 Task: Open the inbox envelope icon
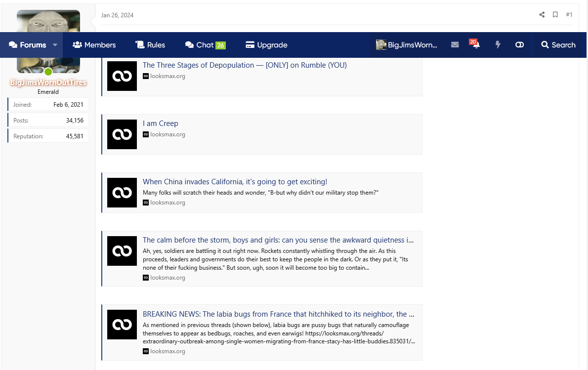point(455,45)
